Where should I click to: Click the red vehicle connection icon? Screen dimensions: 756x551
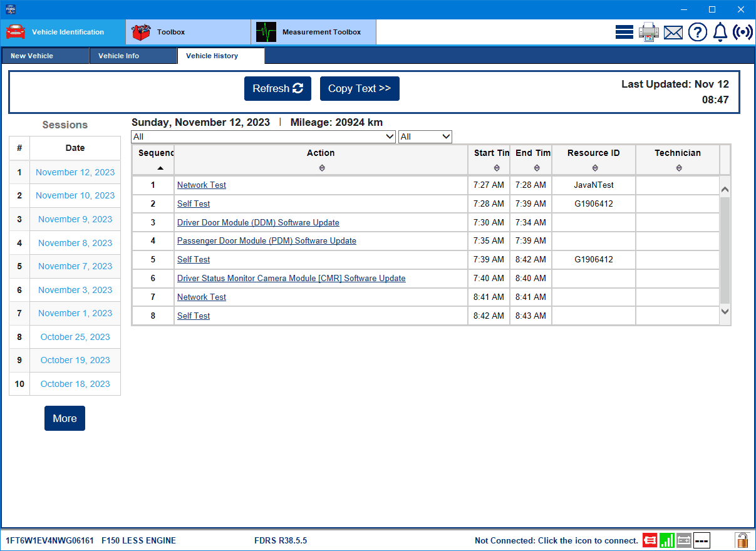(x=650, y=540)
